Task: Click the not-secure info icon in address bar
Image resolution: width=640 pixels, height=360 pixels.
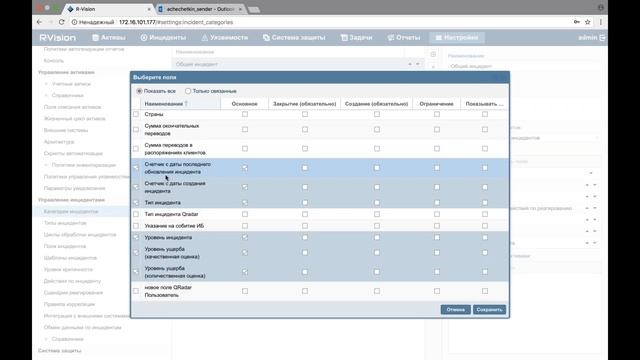Action: click(74, 22)
